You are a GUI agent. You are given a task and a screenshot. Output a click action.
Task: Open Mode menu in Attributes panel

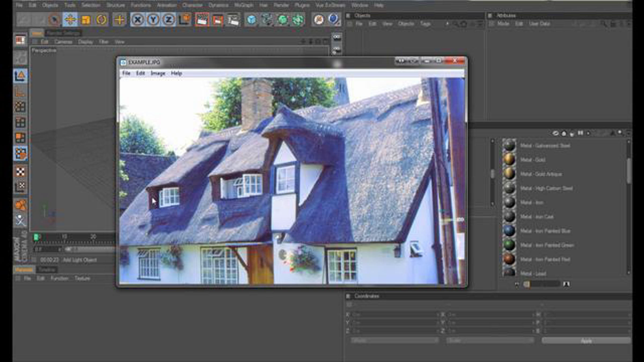[503, 24]
